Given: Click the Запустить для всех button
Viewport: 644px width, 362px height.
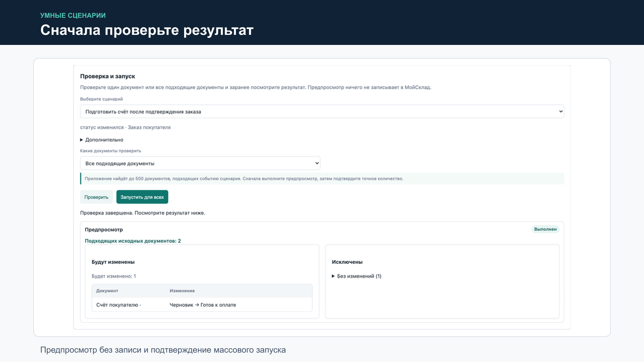Looking at the screenshot, I should click(142, 197).
